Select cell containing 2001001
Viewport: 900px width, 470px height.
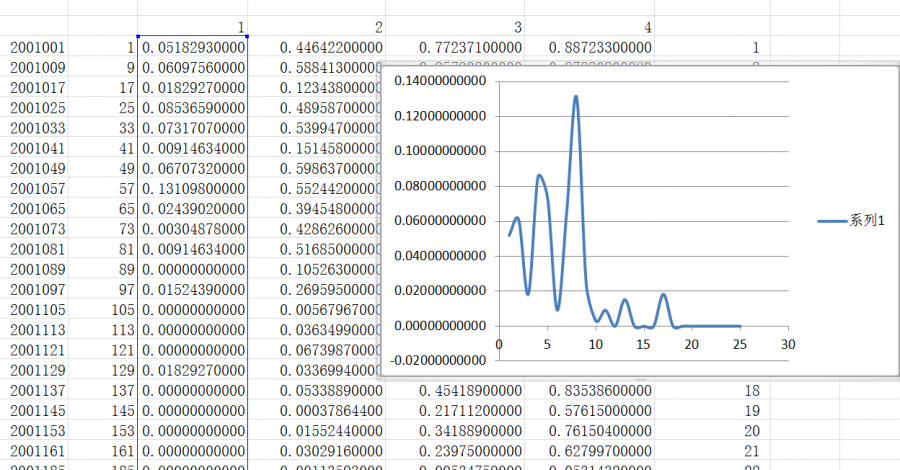click(34, 47)
